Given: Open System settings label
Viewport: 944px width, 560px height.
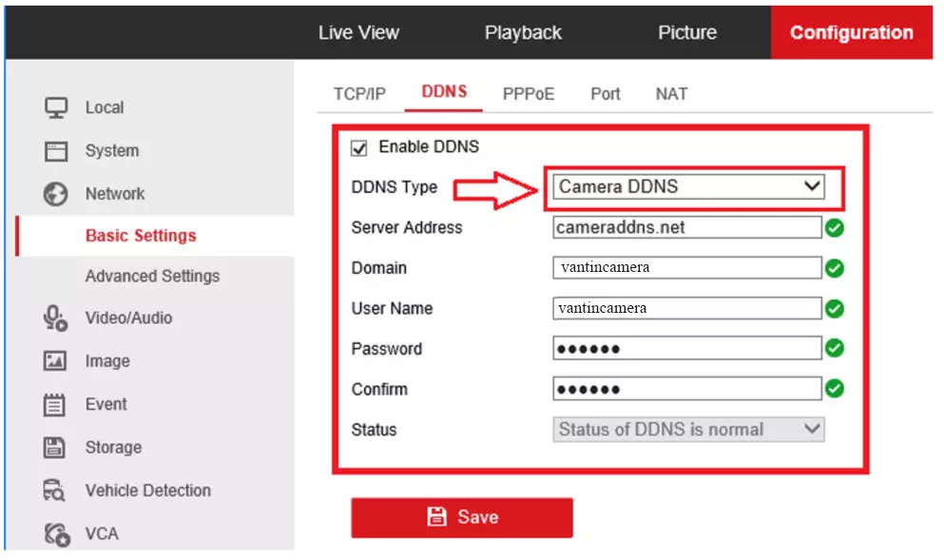Looking at the screenshot, I should tap(112, 151).
